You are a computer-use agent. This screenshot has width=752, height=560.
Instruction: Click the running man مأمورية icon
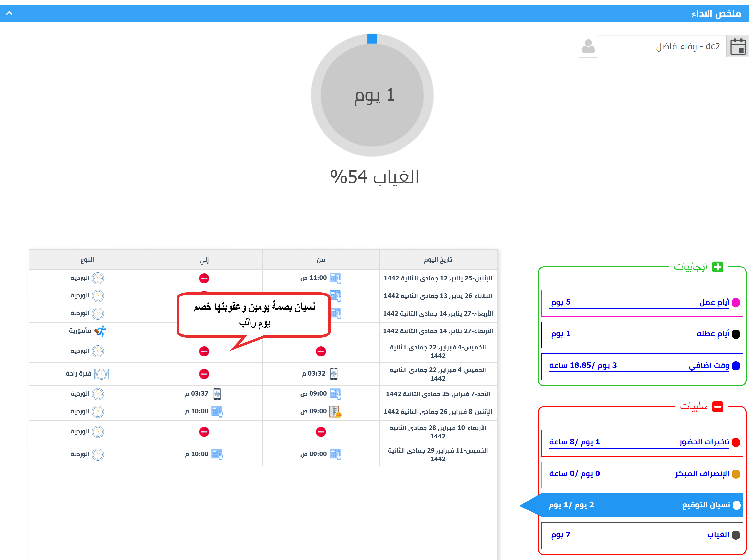tap(100, 331)
